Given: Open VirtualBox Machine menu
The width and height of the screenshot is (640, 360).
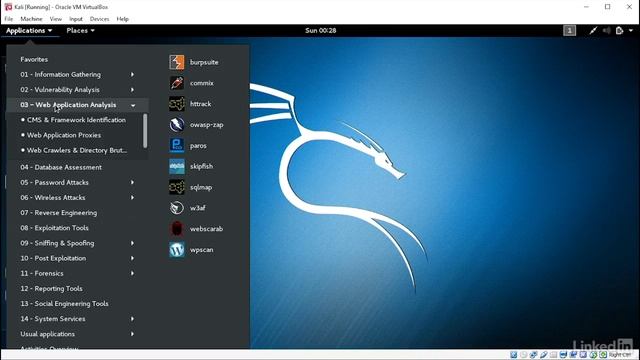Looking at the screenshot, I should click(31, 19).
